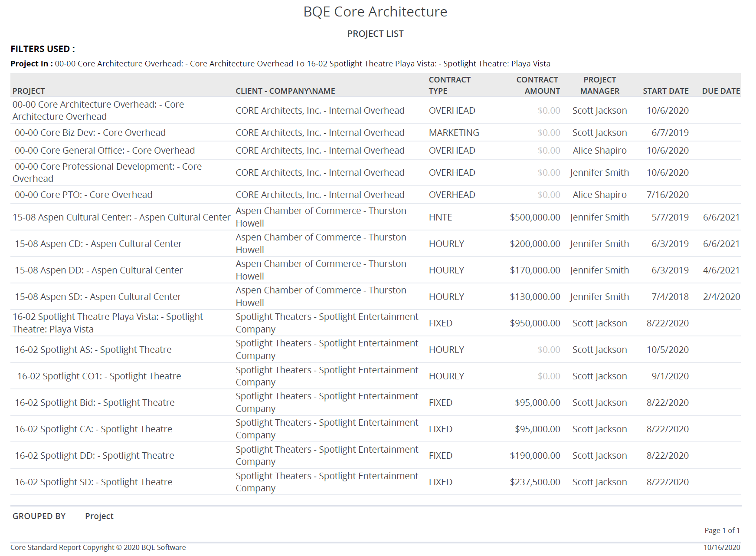The image size is (756, 556).
Task: Select project '00-00 Core General Office: - Core Overhead'
Action: pos(105,151)
